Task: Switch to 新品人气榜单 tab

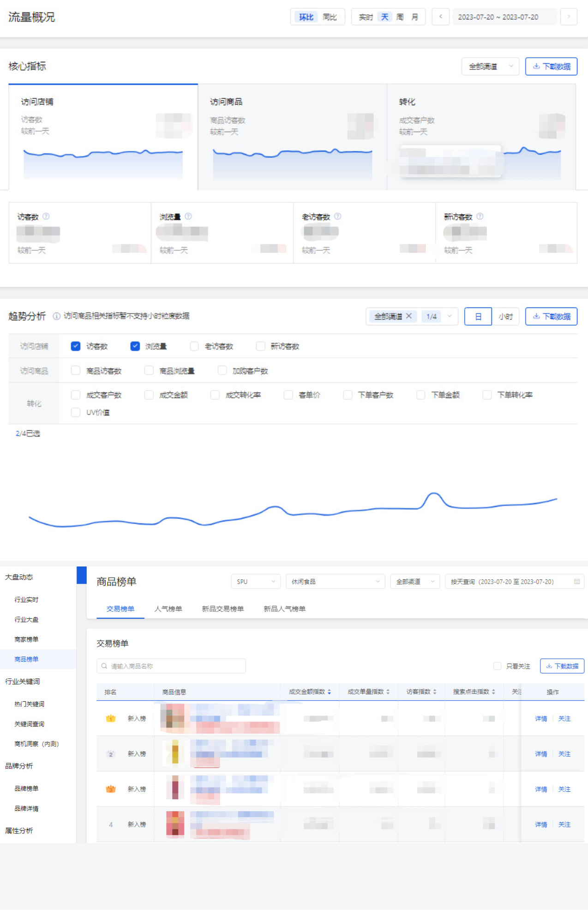Action: (285, 609)
